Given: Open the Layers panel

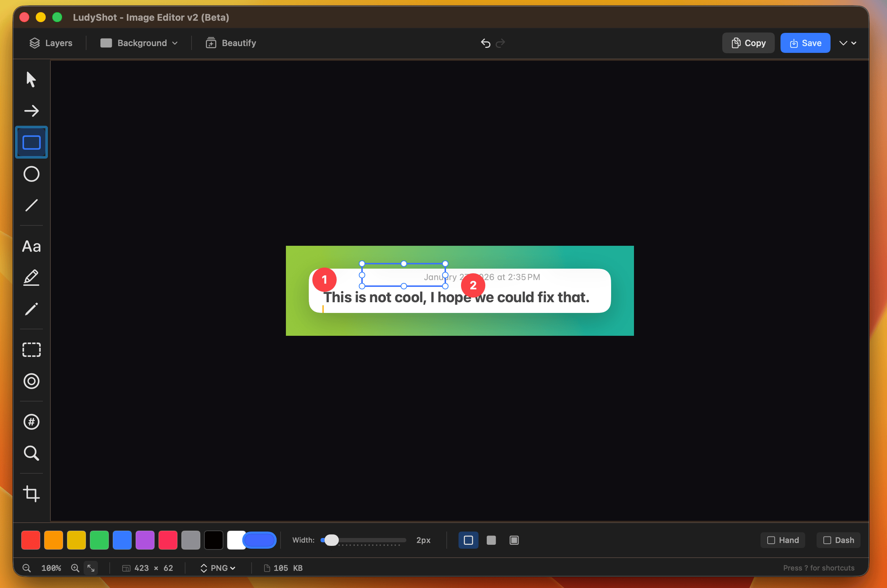Looking at the screenshot, I should [x=51, y=43].
